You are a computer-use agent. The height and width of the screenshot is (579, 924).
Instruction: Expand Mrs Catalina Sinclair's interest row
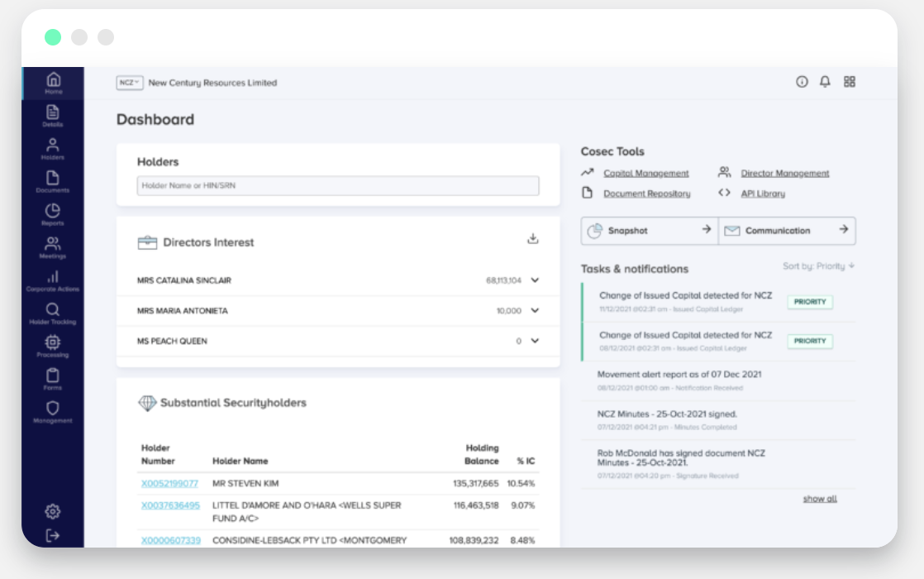point(535,280)
